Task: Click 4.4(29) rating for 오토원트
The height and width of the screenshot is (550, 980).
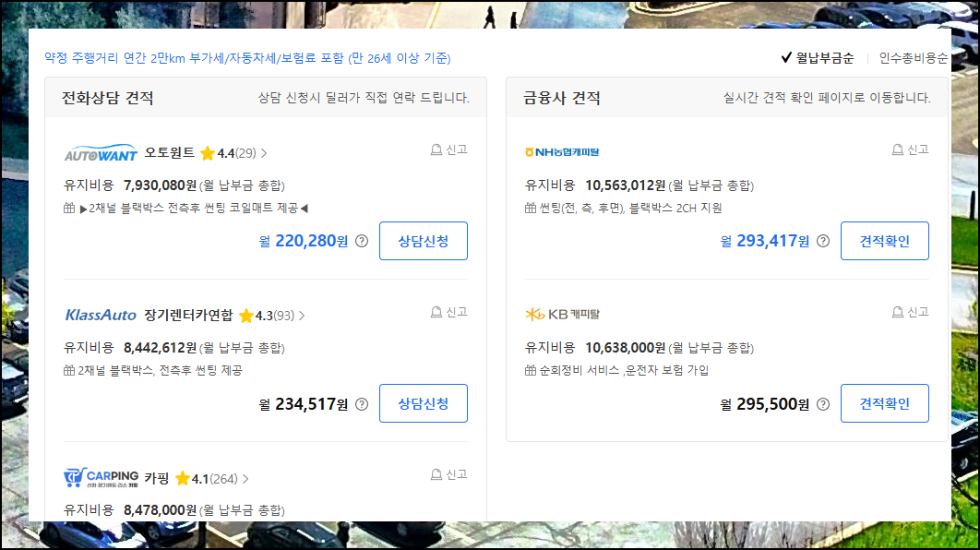Action: 236,153
